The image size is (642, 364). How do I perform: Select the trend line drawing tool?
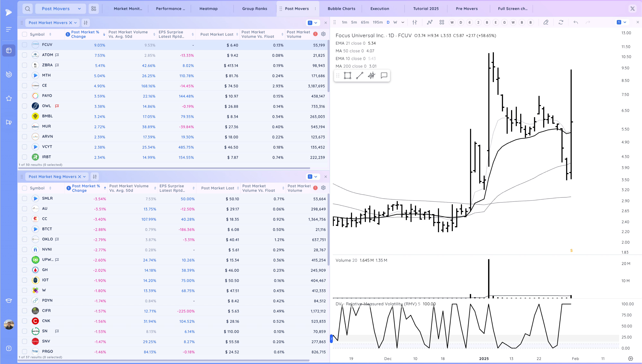click(360, 75)
